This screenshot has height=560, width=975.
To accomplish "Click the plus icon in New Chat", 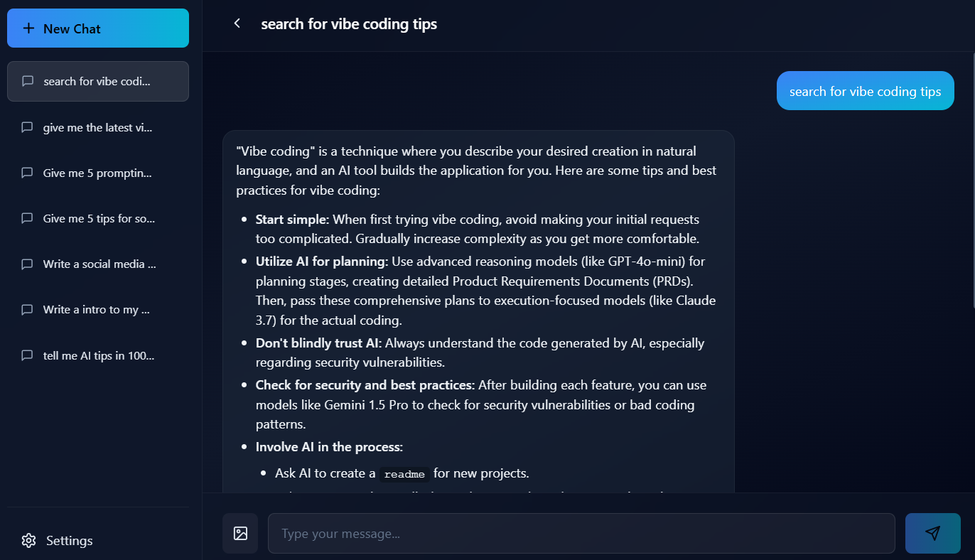I will [28, 28].
